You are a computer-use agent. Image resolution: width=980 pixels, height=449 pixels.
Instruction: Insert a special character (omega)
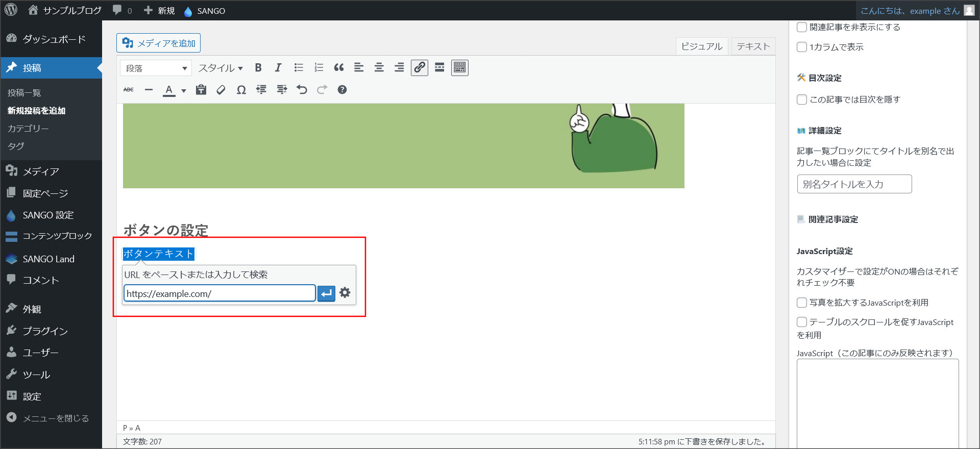pyautogui.click(x=241, y=90)
